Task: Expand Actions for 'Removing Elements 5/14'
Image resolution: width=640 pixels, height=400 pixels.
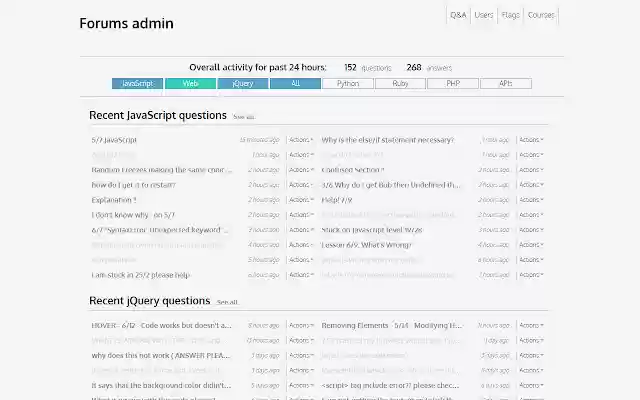Action: 531,326
